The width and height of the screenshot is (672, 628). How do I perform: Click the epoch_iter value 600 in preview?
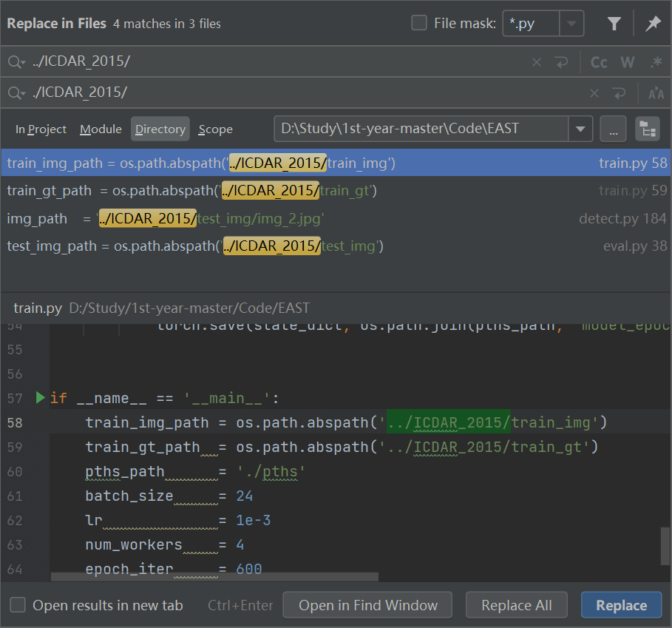click(249, 570)
